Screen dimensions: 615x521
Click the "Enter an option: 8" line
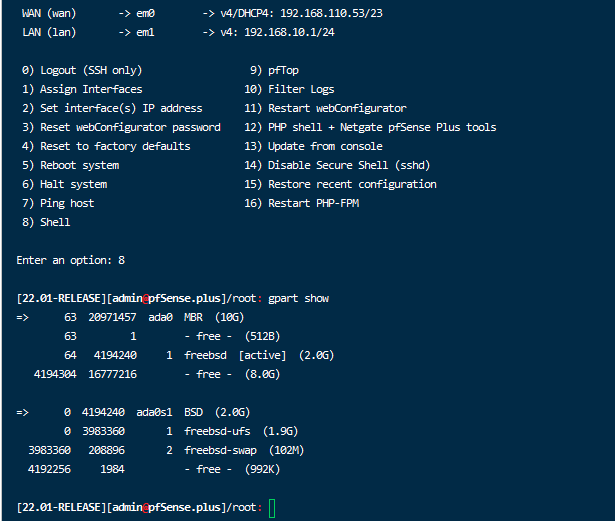click(x=70, y=260)
